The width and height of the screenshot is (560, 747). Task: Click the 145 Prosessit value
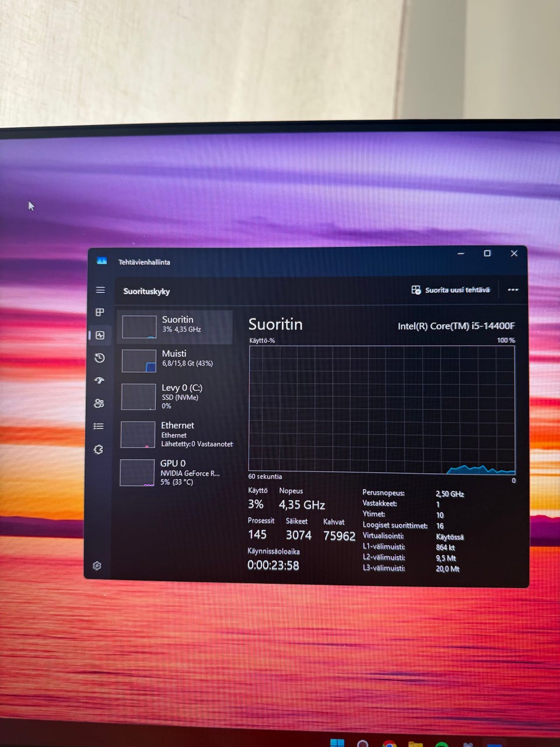pos(257,535)
